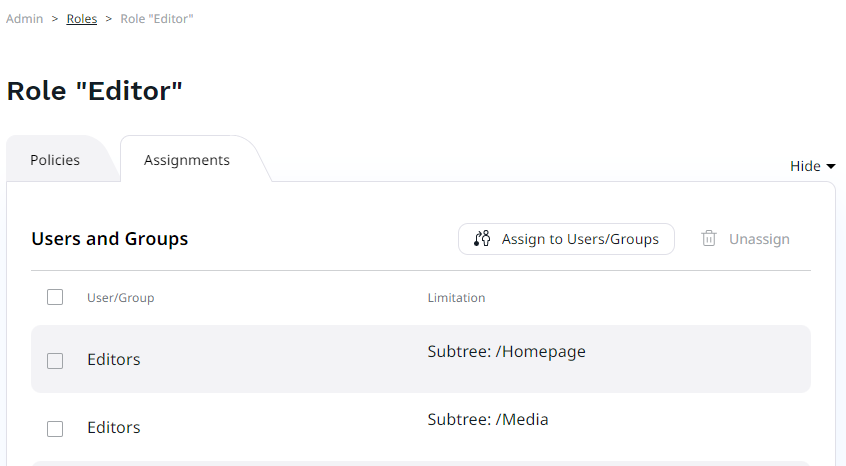
Task: Click the User/Group column header
Action: pyautogui.click(x=121, y=298)
